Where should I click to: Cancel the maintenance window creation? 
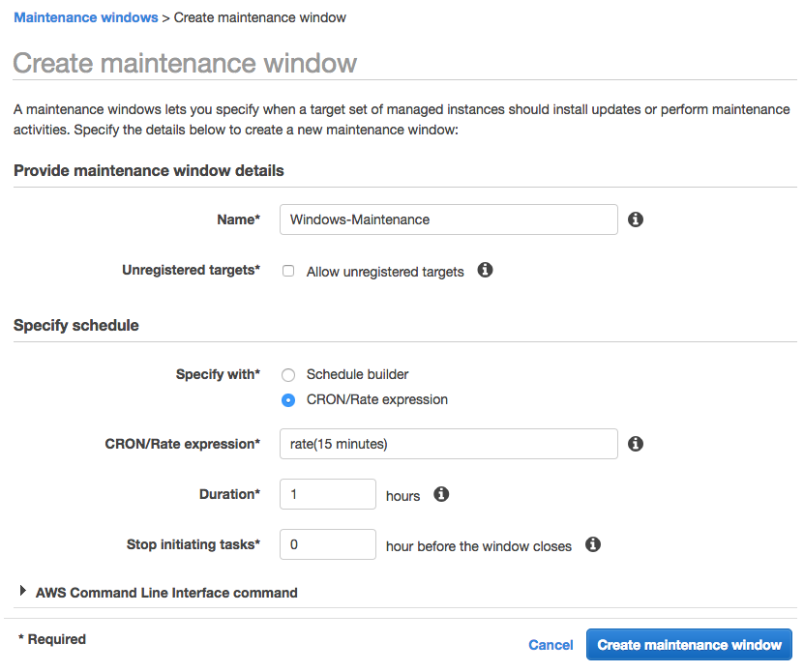pos(551,645)
